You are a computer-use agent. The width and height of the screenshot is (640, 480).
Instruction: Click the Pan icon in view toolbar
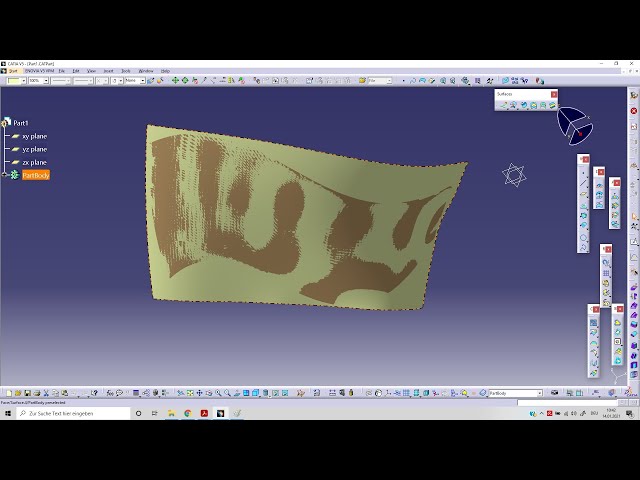[x=200, y=393]
